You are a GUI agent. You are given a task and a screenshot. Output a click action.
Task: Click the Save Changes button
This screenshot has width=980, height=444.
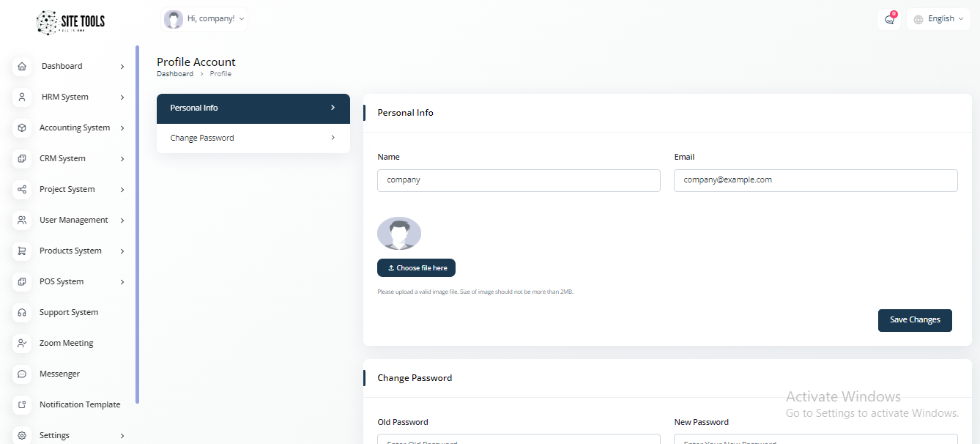(x=915, y=320)
